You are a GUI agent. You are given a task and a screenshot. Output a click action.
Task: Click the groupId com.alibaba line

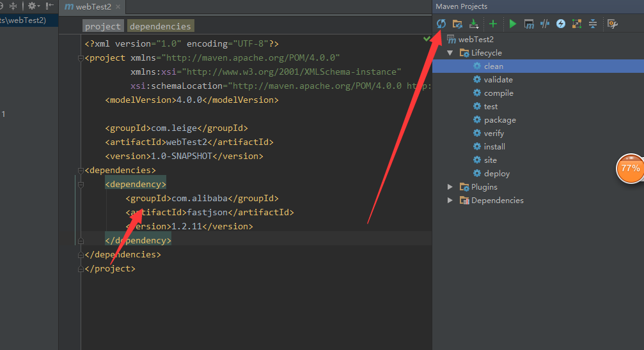click(202, 199)
